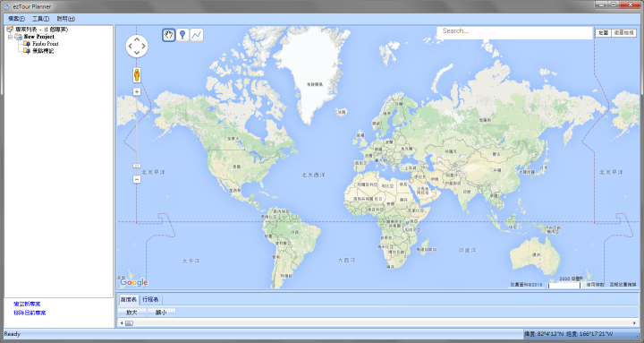Click the Ready status text

click(x=12, y=334)
